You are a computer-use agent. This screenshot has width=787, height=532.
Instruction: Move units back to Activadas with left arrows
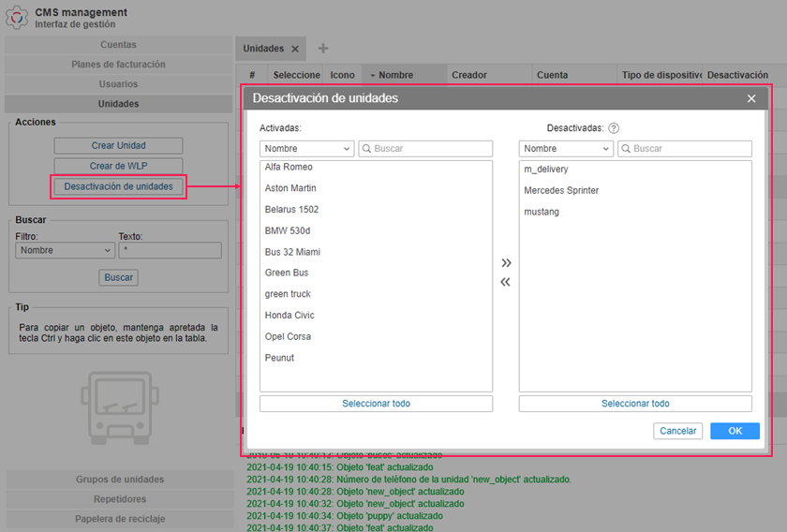click(506, 282)
